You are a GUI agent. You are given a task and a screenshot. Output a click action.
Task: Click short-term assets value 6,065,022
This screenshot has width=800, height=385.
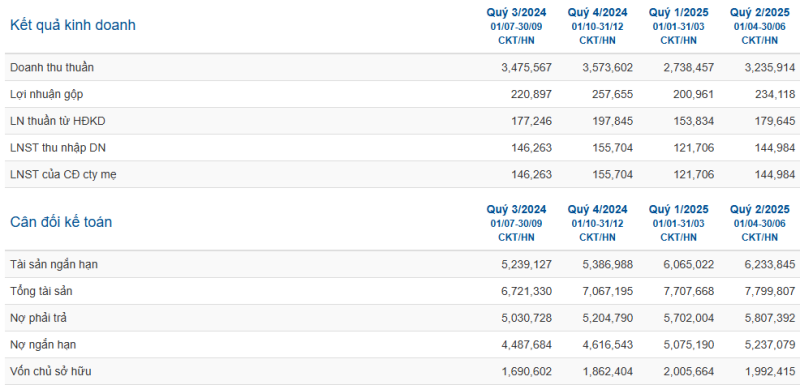(x=688, y=265)
